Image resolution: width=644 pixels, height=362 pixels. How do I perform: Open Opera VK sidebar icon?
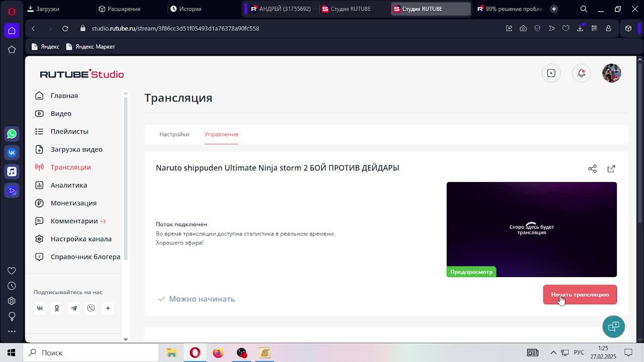12,153
